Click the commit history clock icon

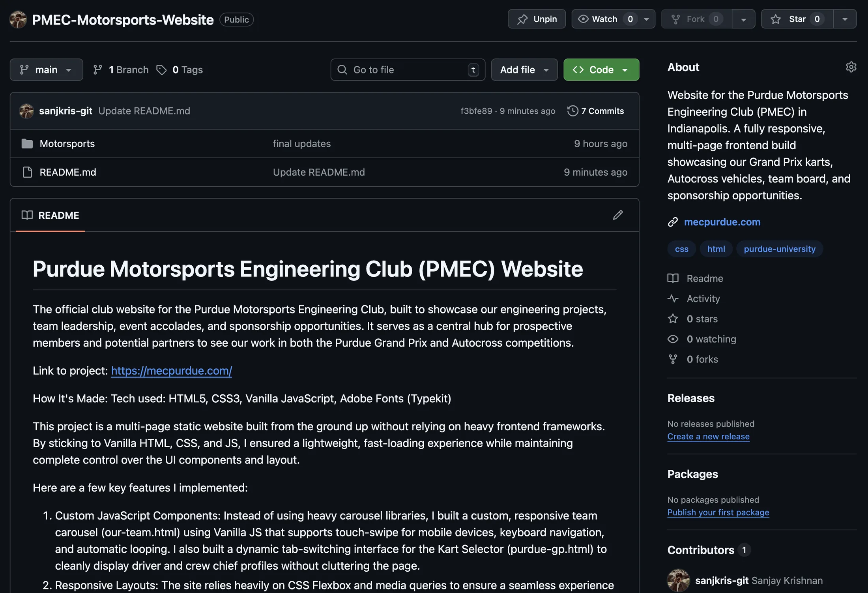[x=572, y=111]
